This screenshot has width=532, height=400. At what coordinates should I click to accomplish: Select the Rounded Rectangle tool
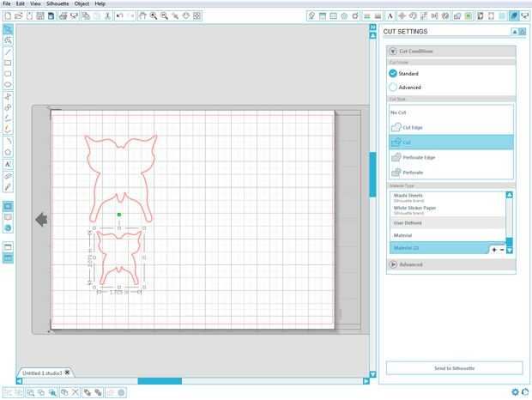point(8,74)
